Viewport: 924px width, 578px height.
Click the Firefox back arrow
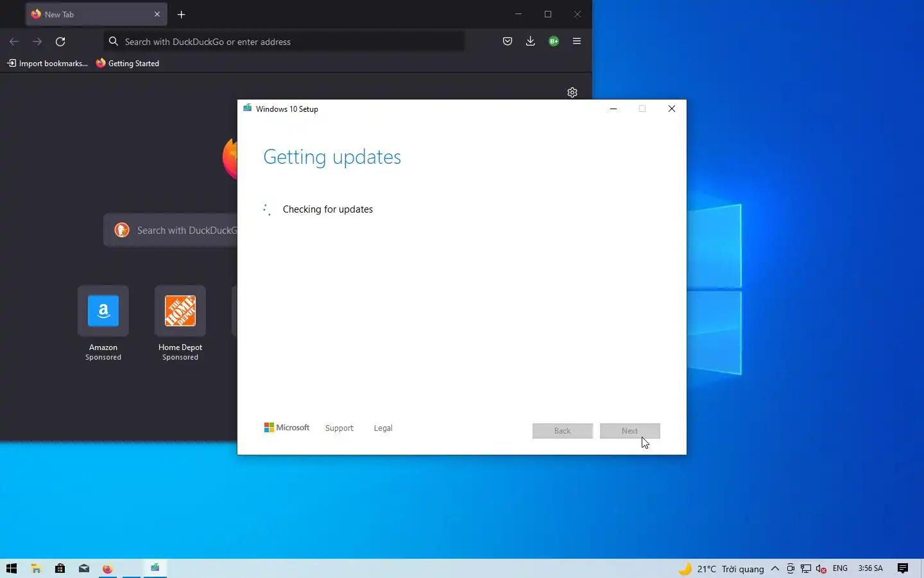click(14, 42)
